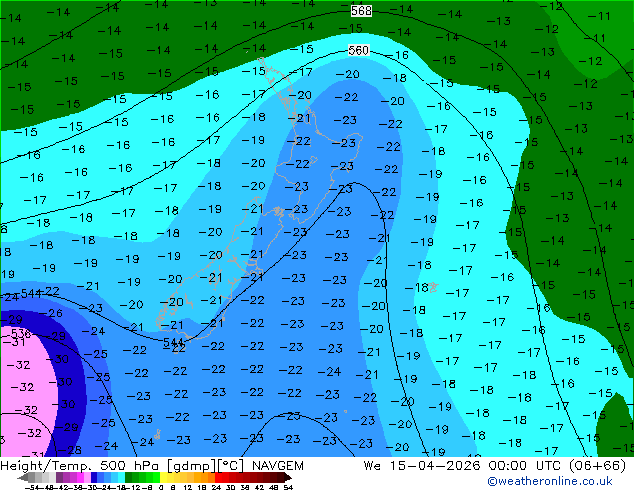
Task: Pick the yellow swatch in the colour scale
Action: [163, 477]
